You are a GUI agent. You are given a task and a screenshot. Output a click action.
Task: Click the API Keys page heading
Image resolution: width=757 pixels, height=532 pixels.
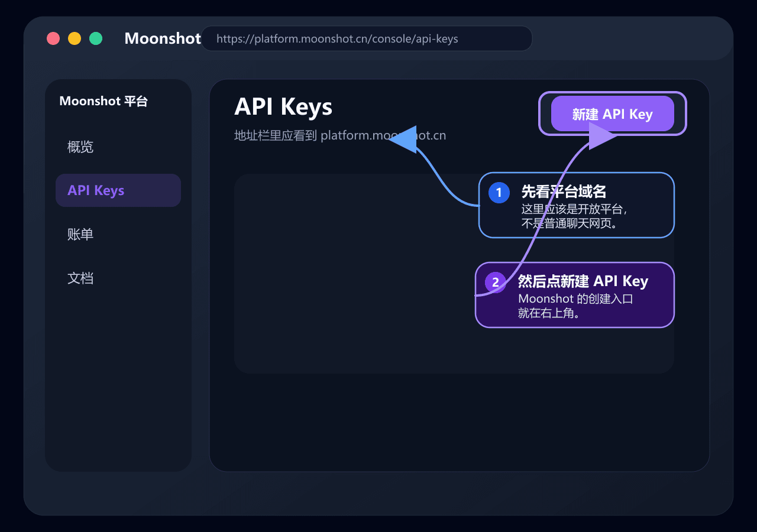pyautogui.click(x=283, y=107)
